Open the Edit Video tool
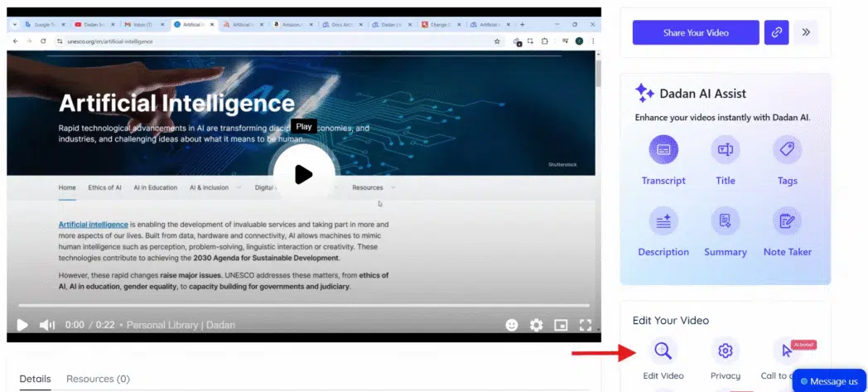Screen dimensions: 868x392 663,351
